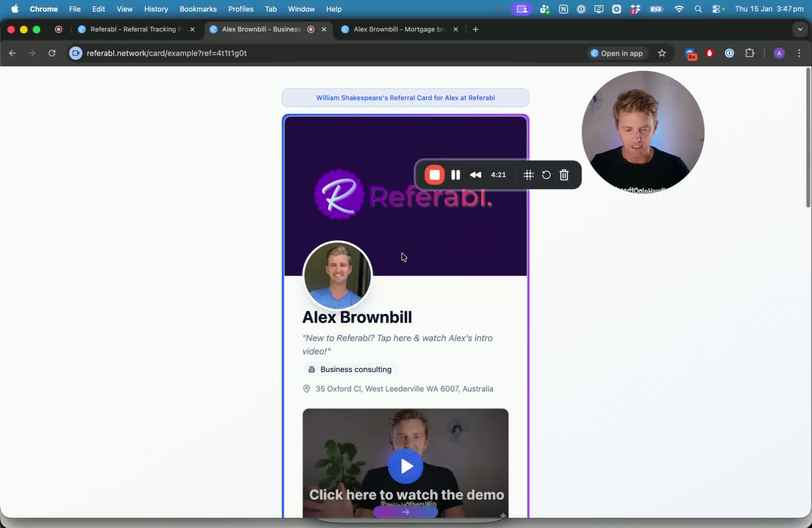
Task: Open the View menu
Action: (124, 9)
